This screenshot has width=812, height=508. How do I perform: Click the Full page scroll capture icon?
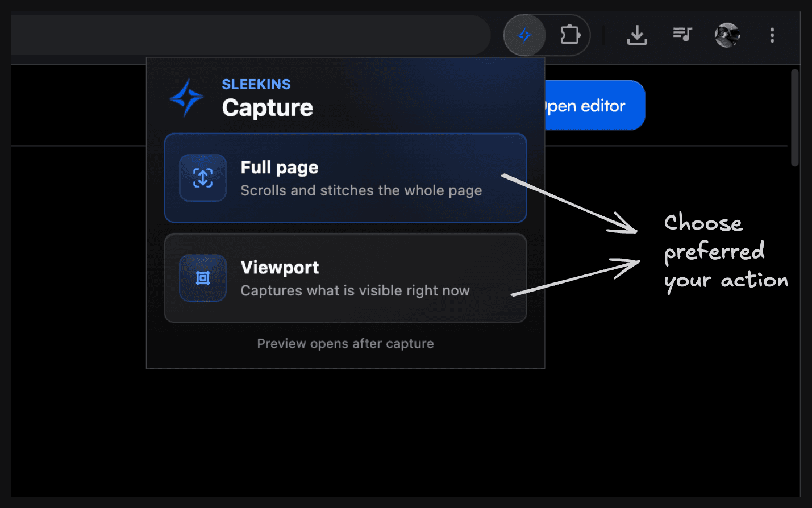pyautogui.click(x=203, y=178)
